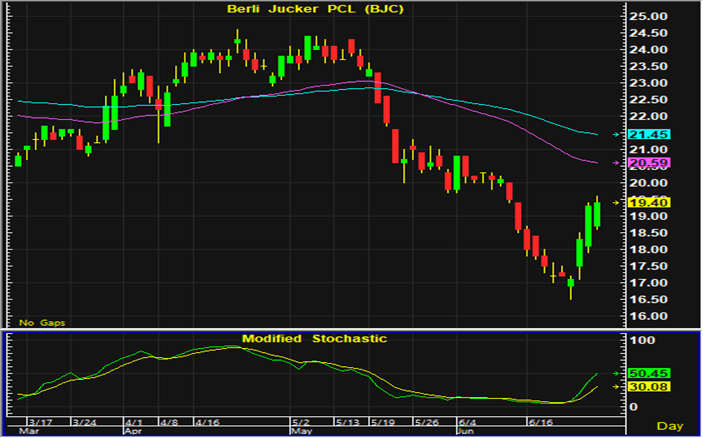Image resolution: width=703 pixels, height=438 pixels.
Task: Click the arrow marker beside the 50.45 tag
Action: [615, 373]
